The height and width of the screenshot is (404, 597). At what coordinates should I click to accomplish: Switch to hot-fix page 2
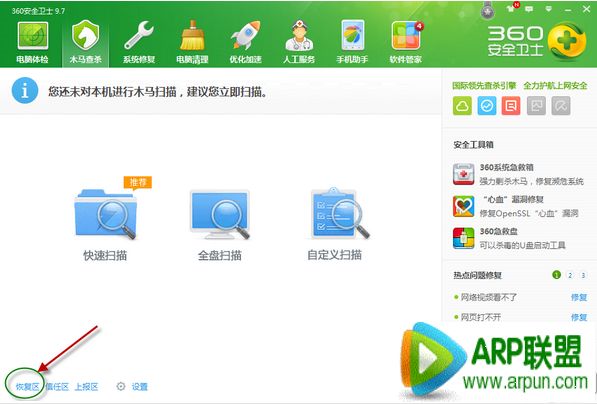pyautogui.click(x=570, y=275)
